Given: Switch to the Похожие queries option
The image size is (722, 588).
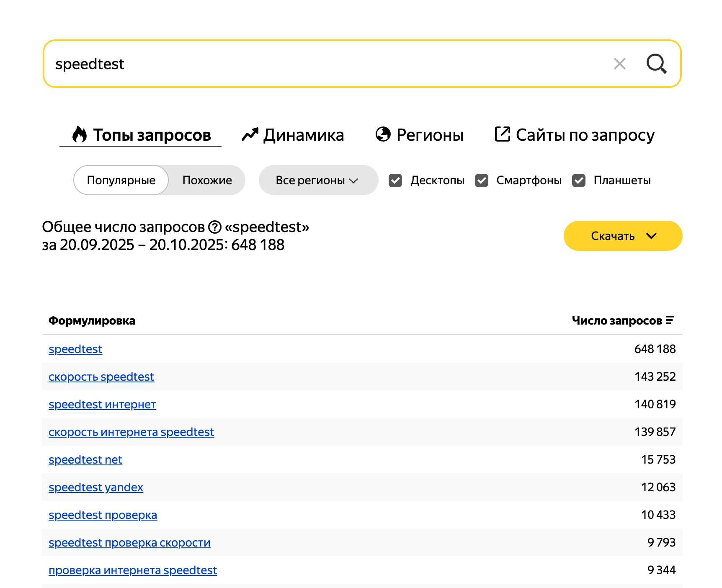Looking at the screenshot, I should (x=207, y=181).
